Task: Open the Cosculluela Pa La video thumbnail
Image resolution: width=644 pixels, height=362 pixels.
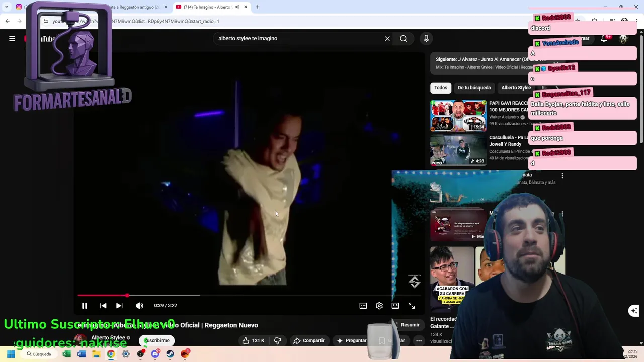Action: 458,150
